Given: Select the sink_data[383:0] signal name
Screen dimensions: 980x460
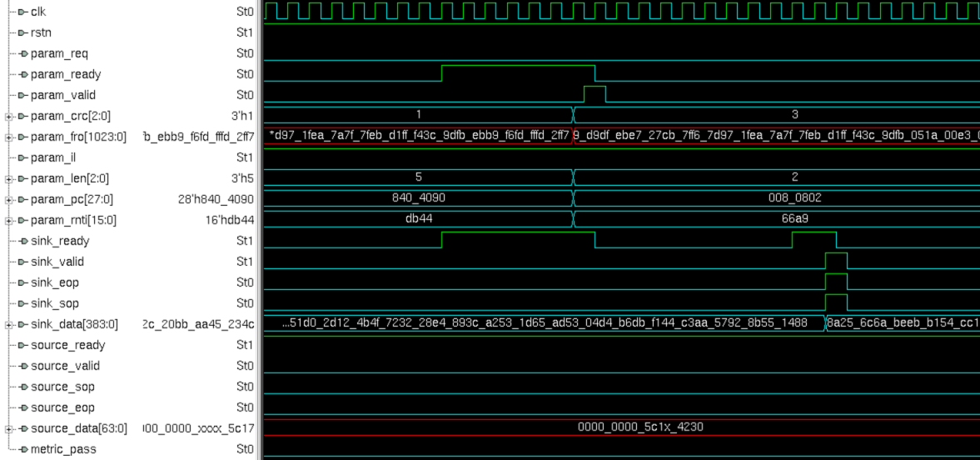Looking at the screenshot, I should tap(74, 324).
